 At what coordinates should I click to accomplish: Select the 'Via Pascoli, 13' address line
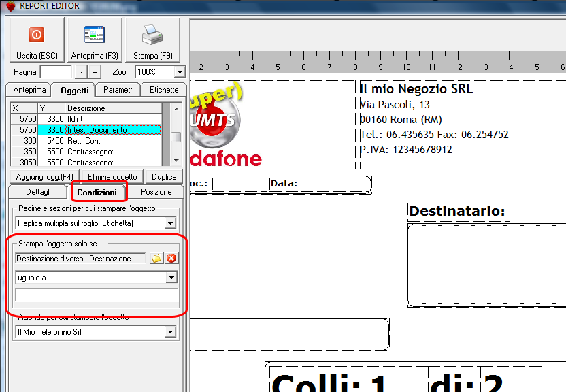pyautogui.click(x=395, y=105)
